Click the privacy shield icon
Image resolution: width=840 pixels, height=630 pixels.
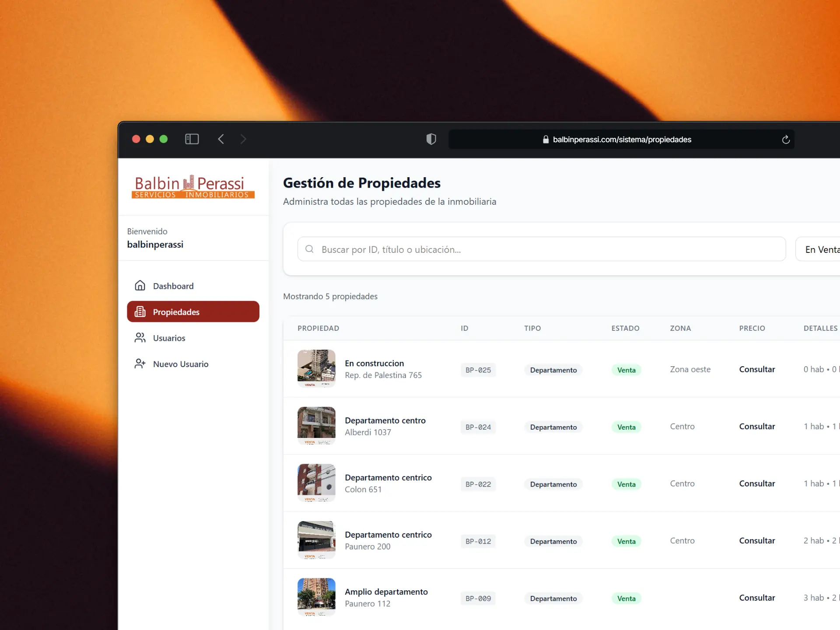click(431, 139)
